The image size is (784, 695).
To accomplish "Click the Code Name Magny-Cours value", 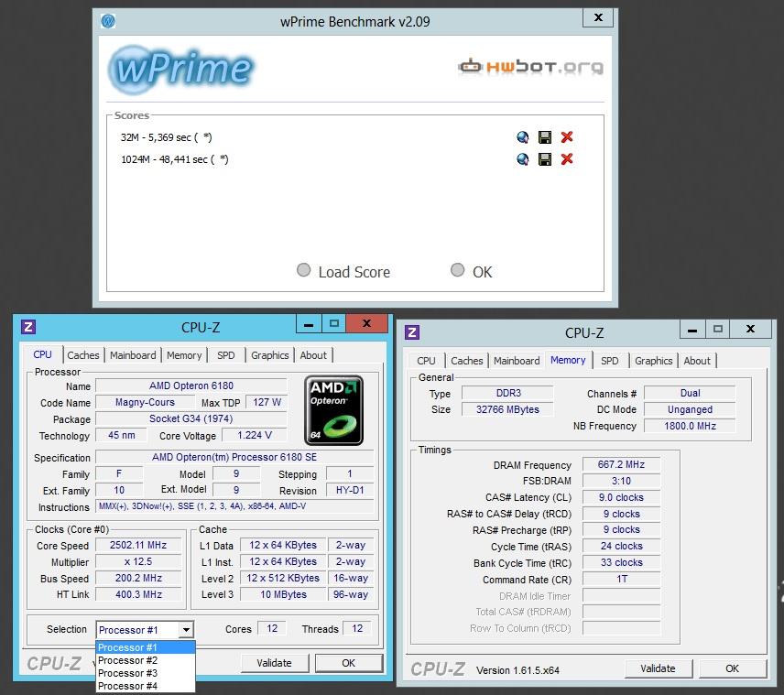I will point(145,402).
